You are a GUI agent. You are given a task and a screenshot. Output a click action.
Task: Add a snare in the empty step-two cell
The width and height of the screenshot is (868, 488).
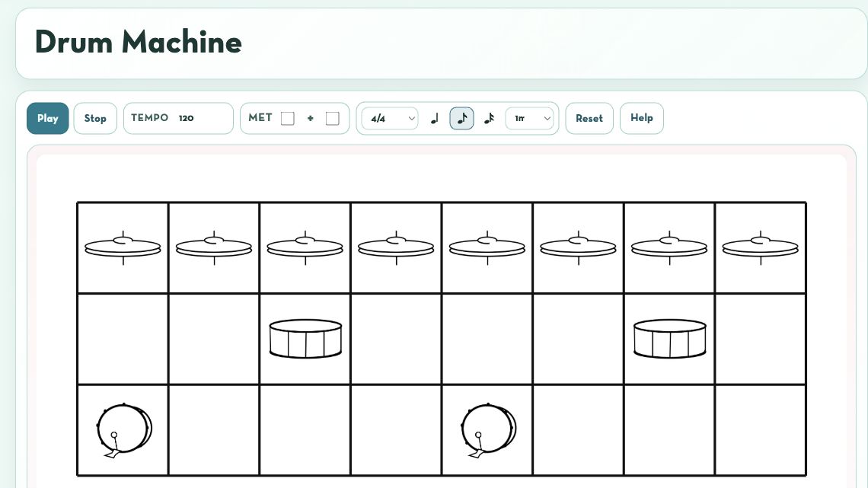(214, 340)
